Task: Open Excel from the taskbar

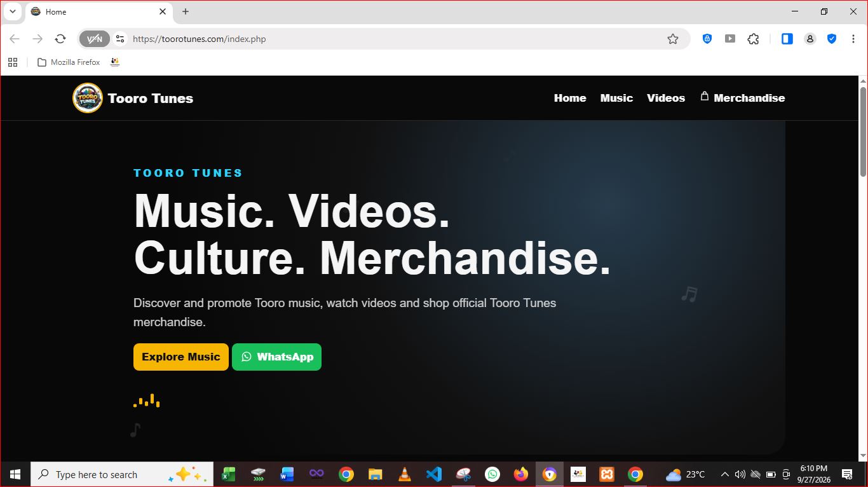Action: pyautogui.click(x=228, y=474)
